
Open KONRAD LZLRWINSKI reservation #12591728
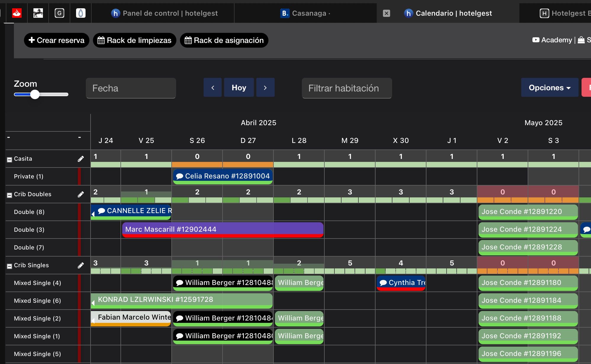[x=182, y=300]
